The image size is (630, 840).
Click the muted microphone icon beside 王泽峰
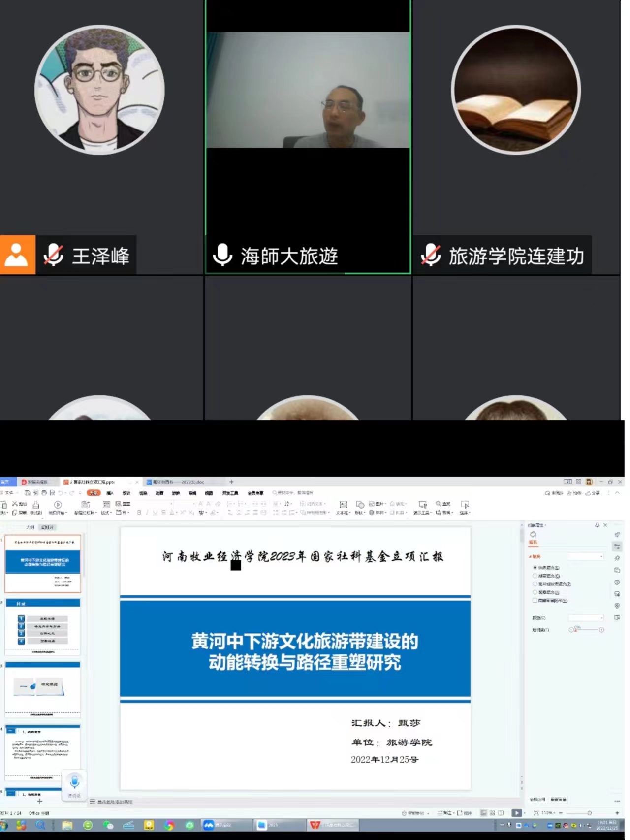53,255
